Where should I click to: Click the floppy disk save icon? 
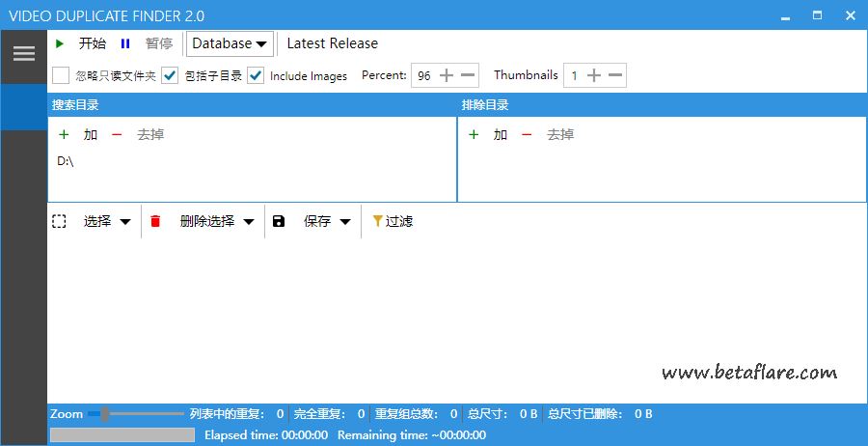pos(279,221)
